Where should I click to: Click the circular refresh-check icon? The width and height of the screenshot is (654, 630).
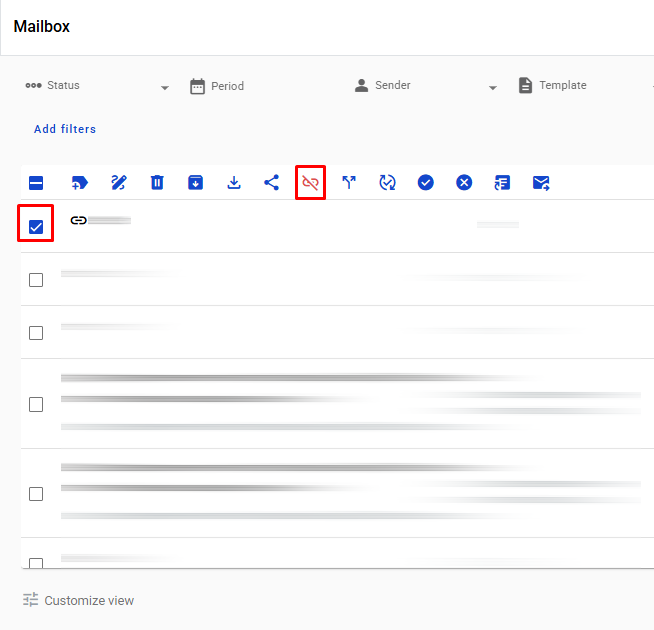387,183
